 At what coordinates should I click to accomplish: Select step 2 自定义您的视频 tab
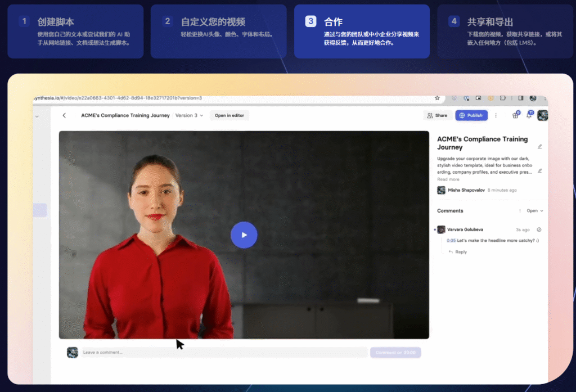218,31
